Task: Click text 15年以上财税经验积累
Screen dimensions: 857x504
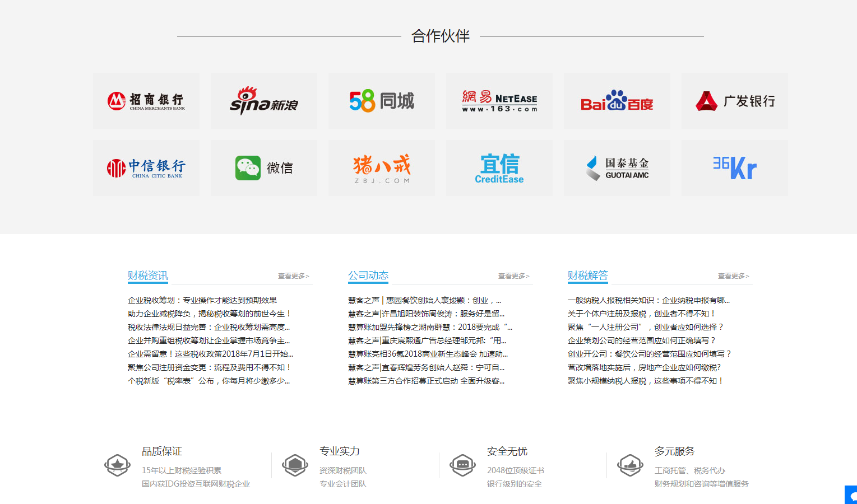Action: tap(182, 470)
